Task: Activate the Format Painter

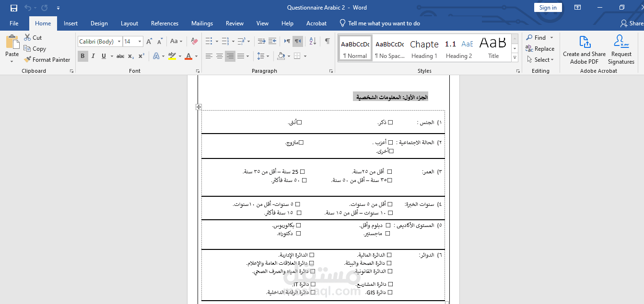Action: [47, 59]
